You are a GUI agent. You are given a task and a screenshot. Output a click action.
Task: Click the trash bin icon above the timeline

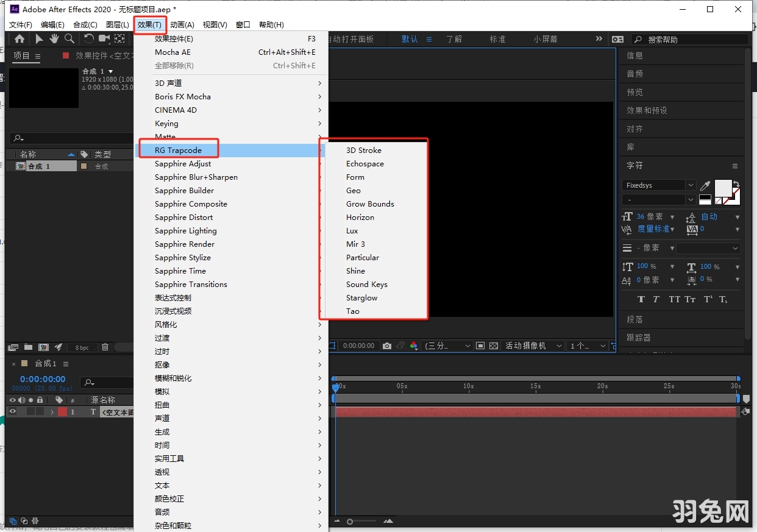(x=104, y=347)
